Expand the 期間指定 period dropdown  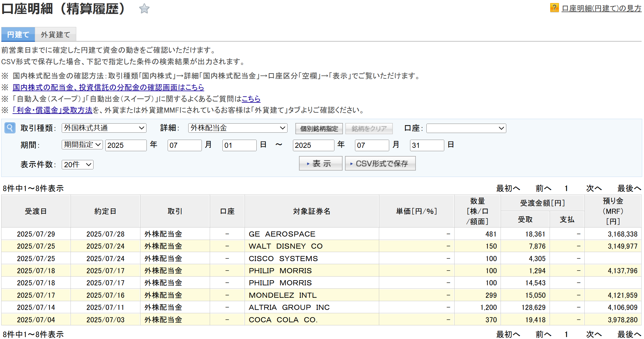[82, 145]
